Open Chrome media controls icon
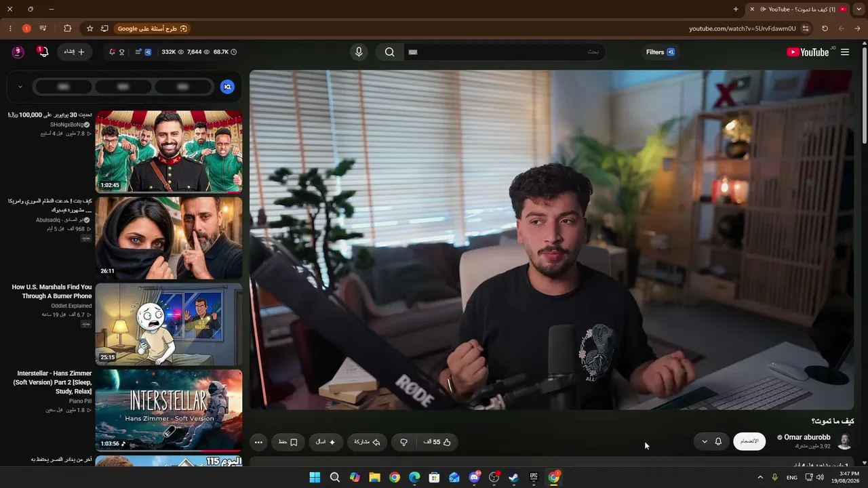Image resolution: width=868 pixels, height=488 pixels. coord(43,28)
